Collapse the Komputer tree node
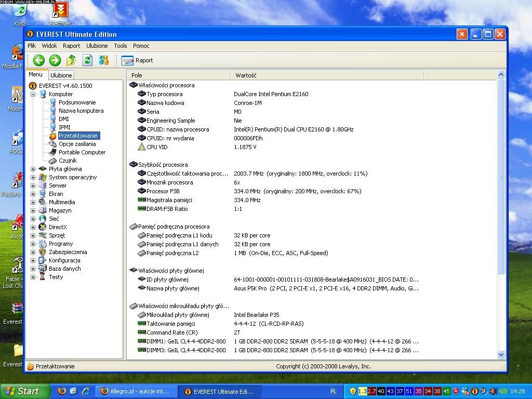The height and width of the screenshot is (399, 532). click(x=33, y=95)
